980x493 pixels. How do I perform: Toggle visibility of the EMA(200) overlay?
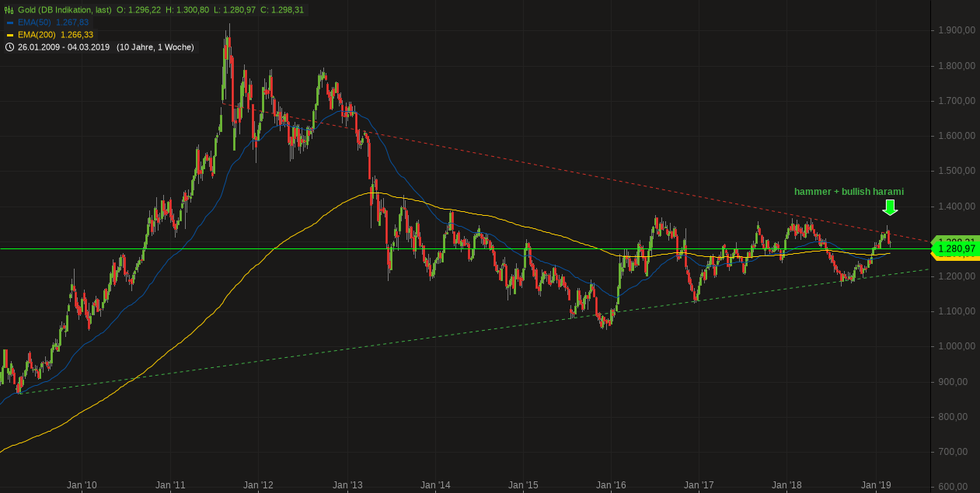click(x=12, y=33)
